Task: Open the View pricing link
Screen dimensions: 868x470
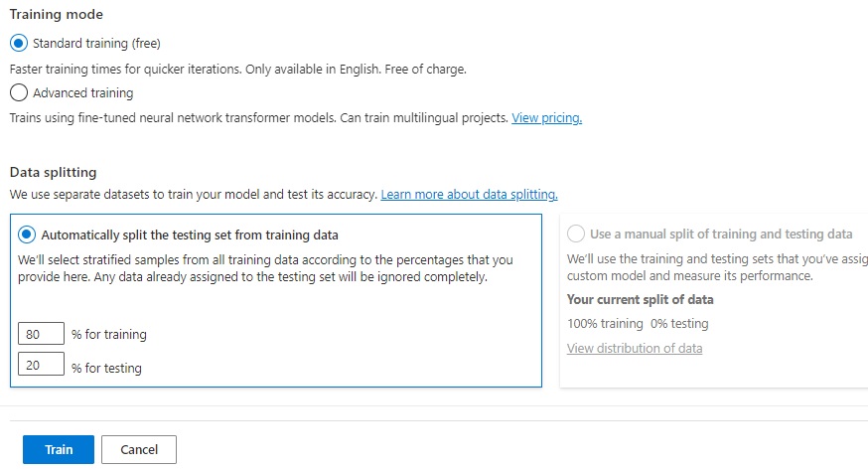Action: [546, 118]
